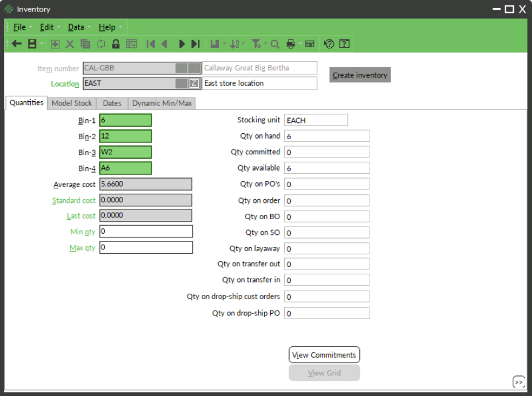This screenshot has width=532, height=396.
Task: Click the Min qty input field
Action: [146, 231]
